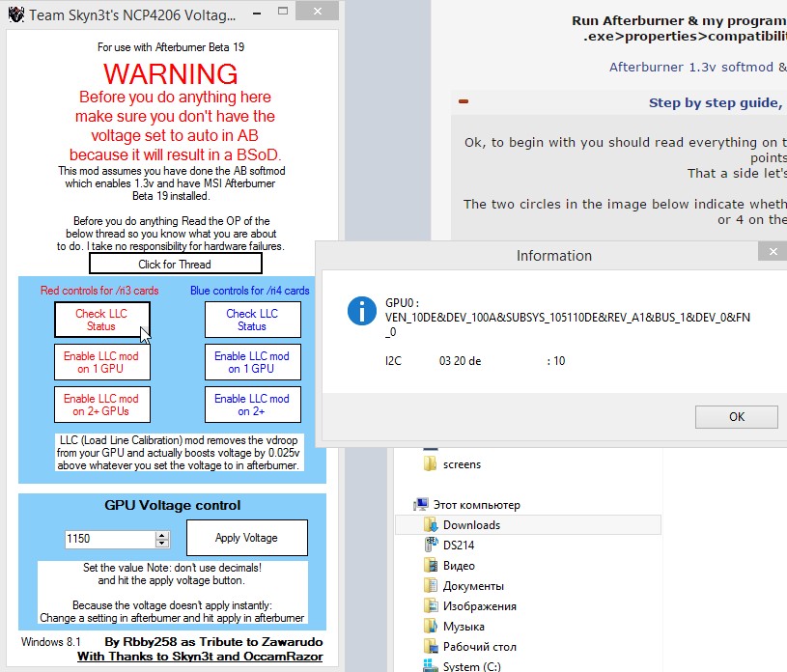Image resolution: width=787 pixels, height=672 pixels.
Task: Enable red LLC mod on 1 GPU
Action: 102,362
